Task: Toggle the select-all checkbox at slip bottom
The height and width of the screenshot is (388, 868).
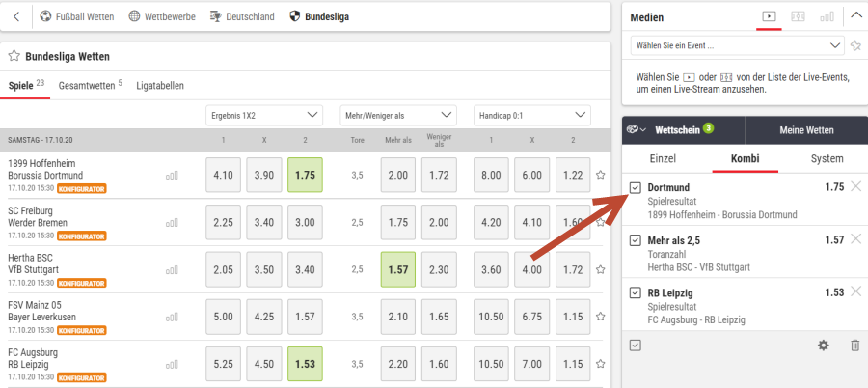Action: coord(636,346)
